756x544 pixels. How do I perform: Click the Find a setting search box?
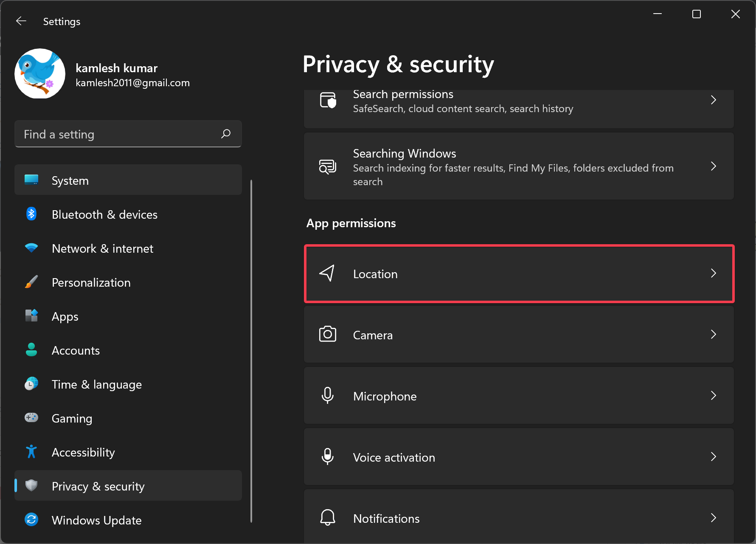(128, 134)
